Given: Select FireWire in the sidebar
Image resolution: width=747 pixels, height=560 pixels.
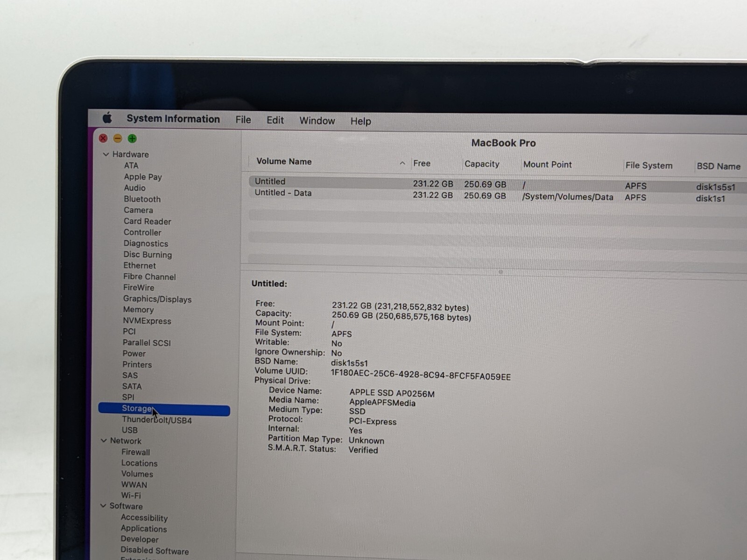Looking at the screenshot, I should pyautogui.click(x=139, y=288).
